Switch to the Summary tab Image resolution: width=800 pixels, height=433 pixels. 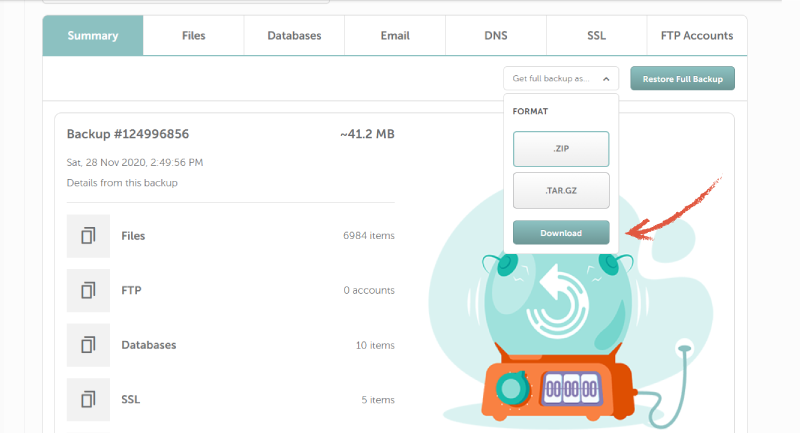[93, 35]
